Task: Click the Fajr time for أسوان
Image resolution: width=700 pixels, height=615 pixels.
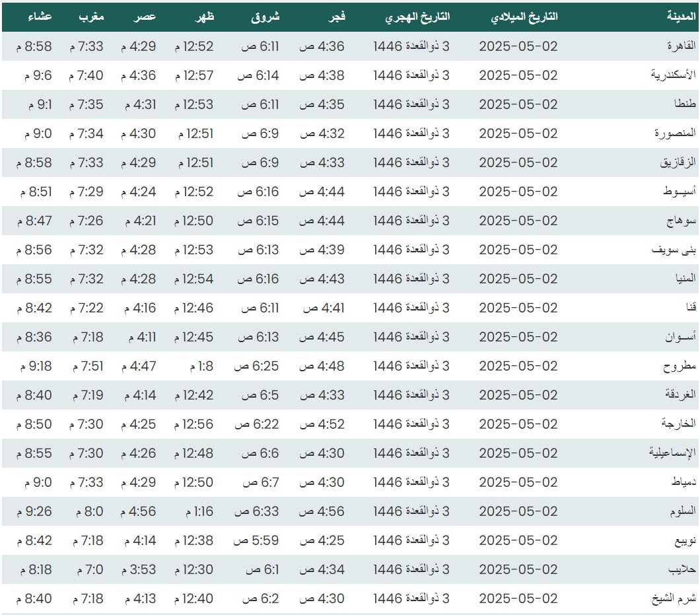Action: 322,337
